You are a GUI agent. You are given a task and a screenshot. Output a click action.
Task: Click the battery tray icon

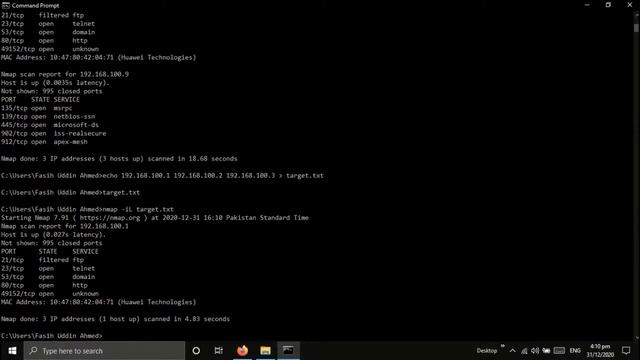[x=546, y=351]
